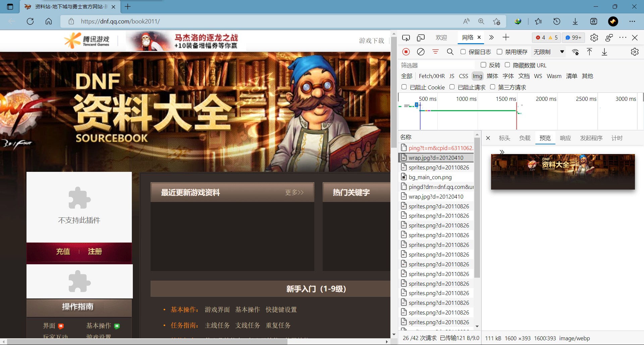The image size is (644, 345).
Task: Activate the inspect element picker tool
Action: 406,38
